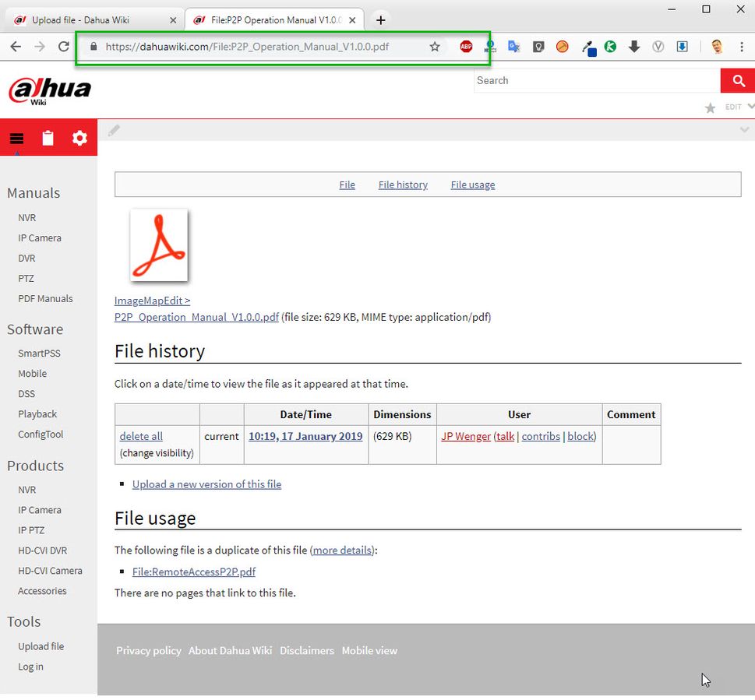Open NVR under Manuals
The height and width of the screenshot is (700, 755).
[27, 218]
